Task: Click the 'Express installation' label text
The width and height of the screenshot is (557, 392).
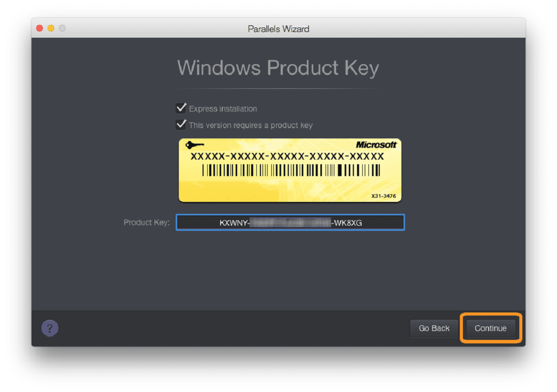Action: click(223, 108)
